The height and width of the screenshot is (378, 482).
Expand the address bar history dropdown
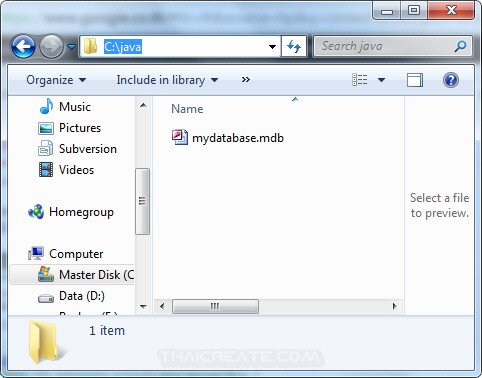(x=272, y=47)
